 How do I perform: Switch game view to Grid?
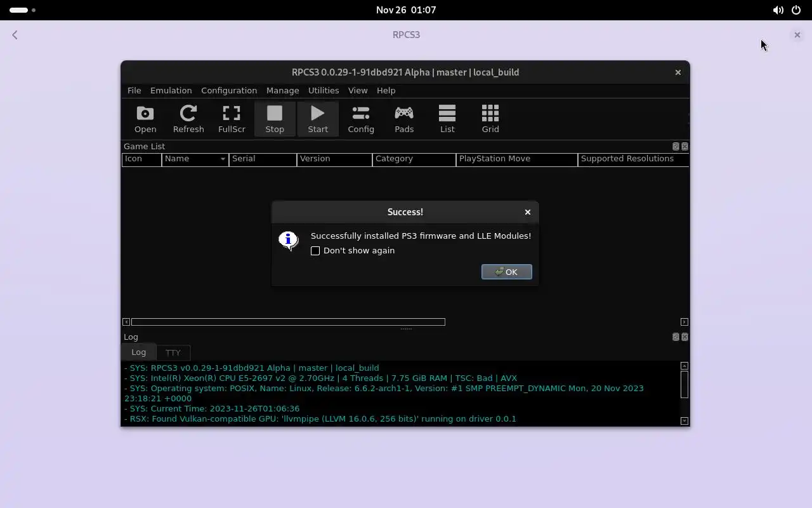point(490,119)
